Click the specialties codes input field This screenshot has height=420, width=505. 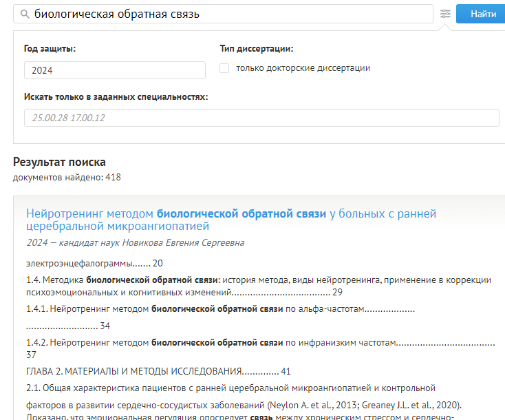(261, 118)
